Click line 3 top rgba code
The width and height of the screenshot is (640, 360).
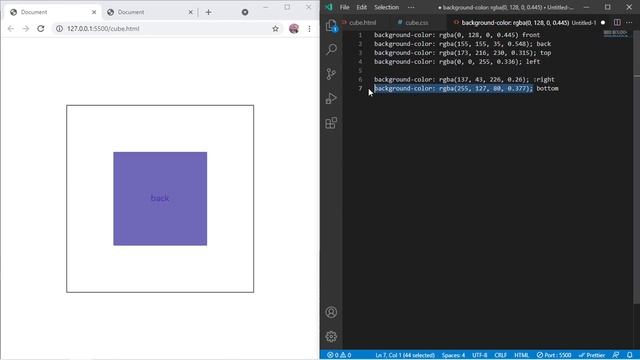[462, 53]
